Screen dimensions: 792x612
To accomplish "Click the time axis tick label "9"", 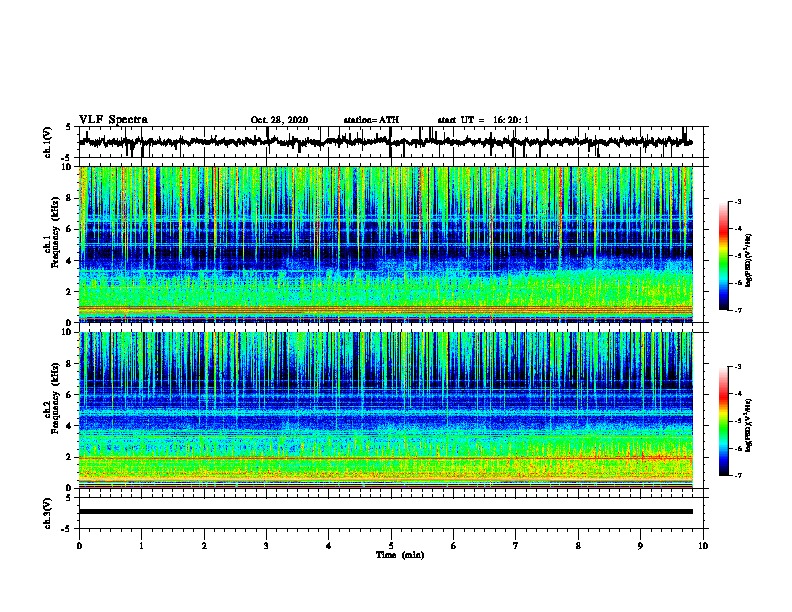I will tap(640, 546).
